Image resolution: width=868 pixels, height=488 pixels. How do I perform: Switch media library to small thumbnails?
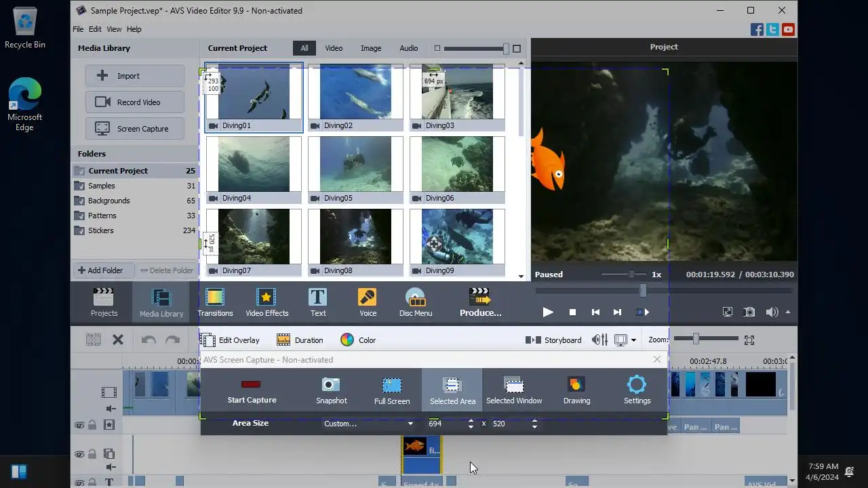tap(437, 48)
